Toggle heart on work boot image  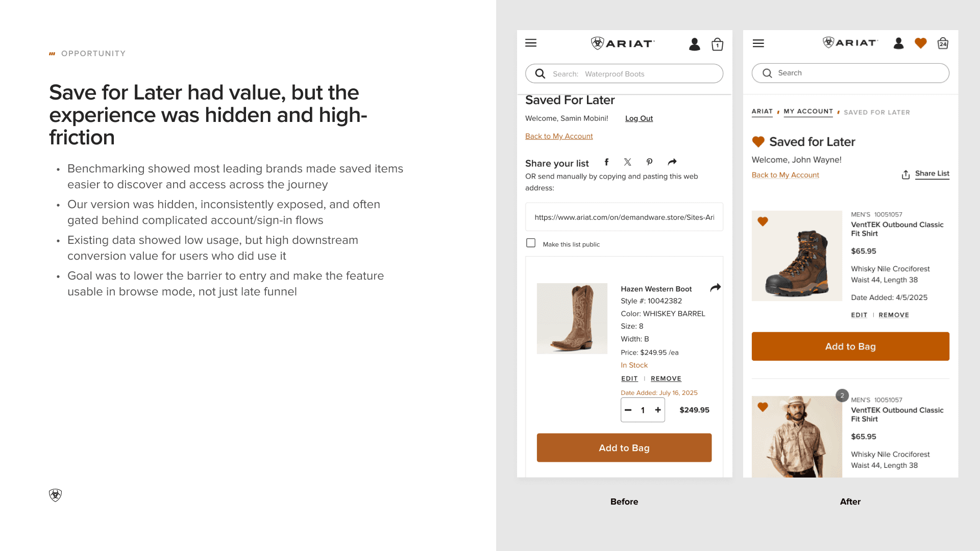point(763,221)
